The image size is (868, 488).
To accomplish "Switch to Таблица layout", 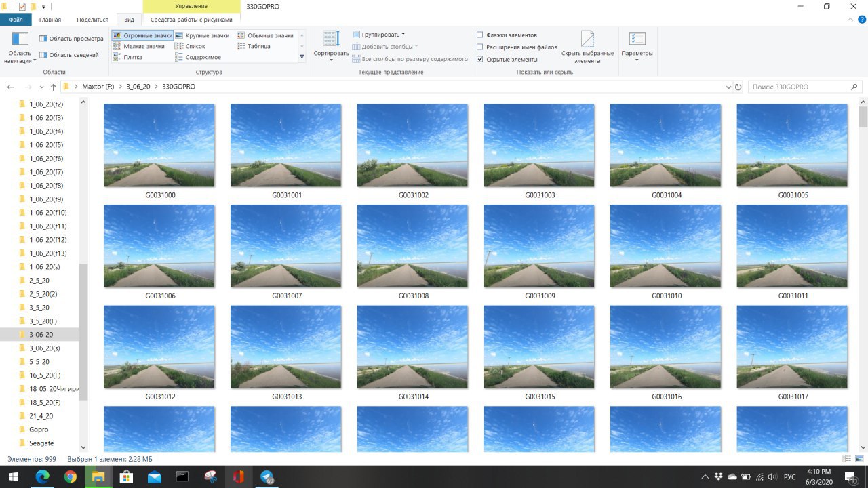I will pos(254,46).
